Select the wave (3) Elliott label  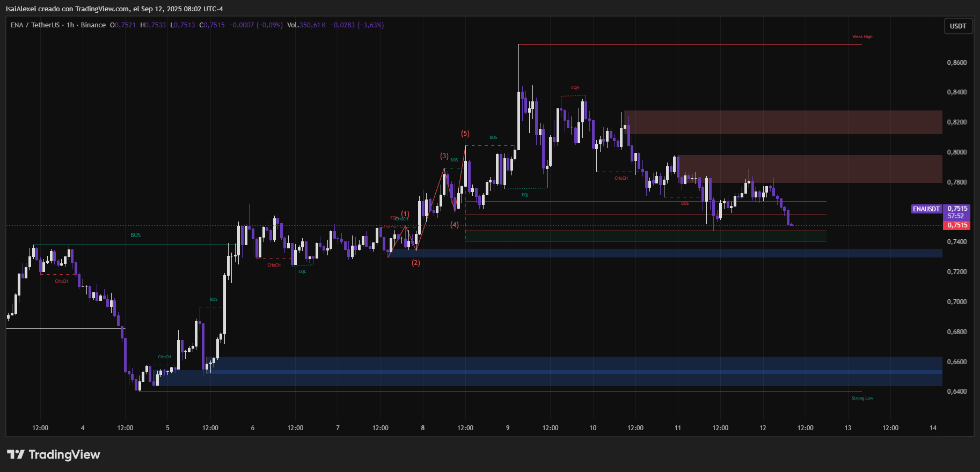pyautogui.click(x=444, y=156)
